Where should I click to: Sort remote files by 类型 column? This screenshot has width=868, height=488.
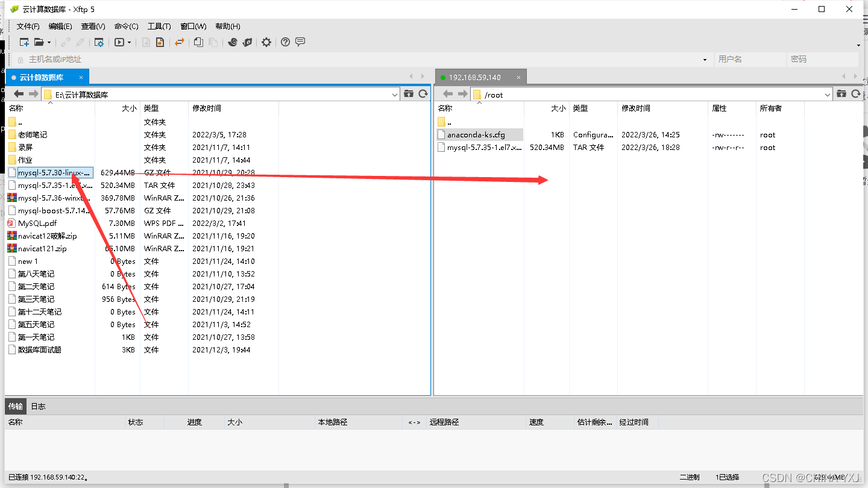point(593,108)
